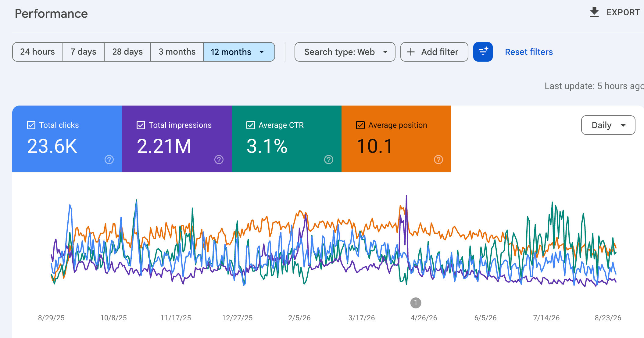
Task: Select the 28 days range
Action: point(127,52)
